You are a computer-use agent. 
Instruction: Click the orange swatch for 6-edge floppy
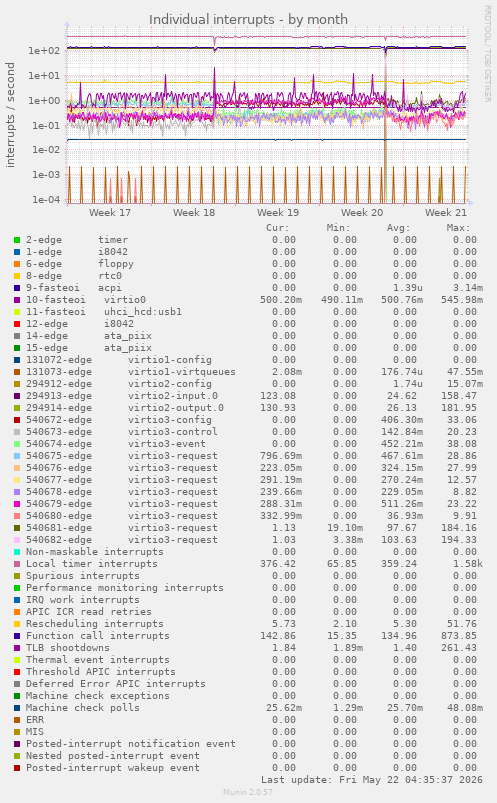pyautogui.click(x=17, y=264)
